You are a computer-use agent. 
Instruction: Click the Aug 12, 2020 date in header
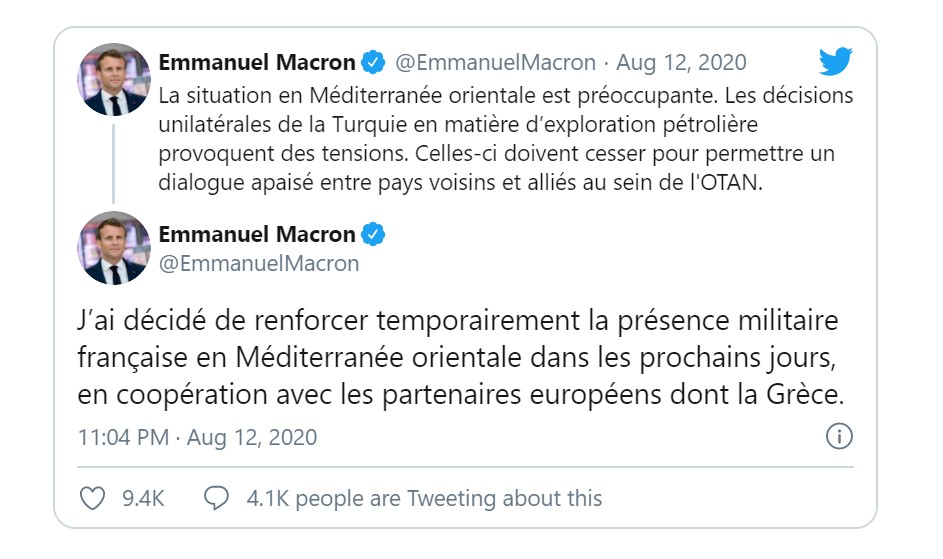(681, 62)
